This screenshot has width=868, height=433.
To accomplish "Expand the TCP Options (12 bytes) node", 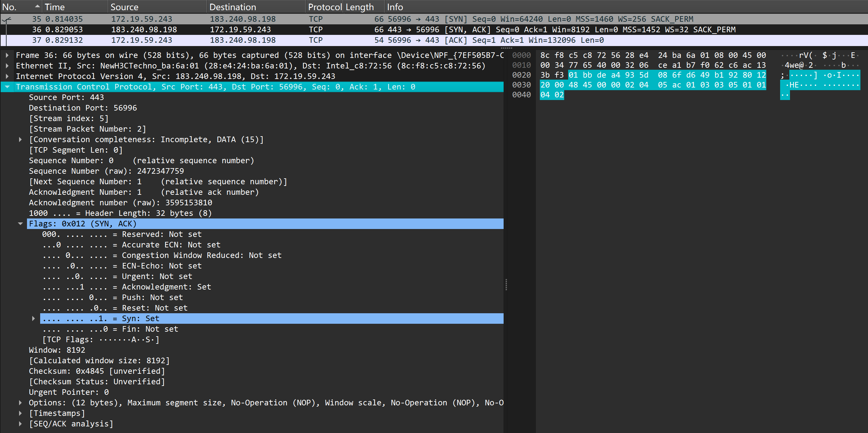I will pos(20,403).
